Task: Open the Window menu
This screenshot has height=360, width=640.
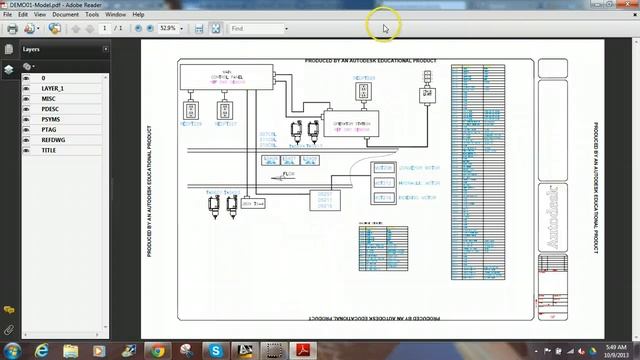Action: coord(116,14)
